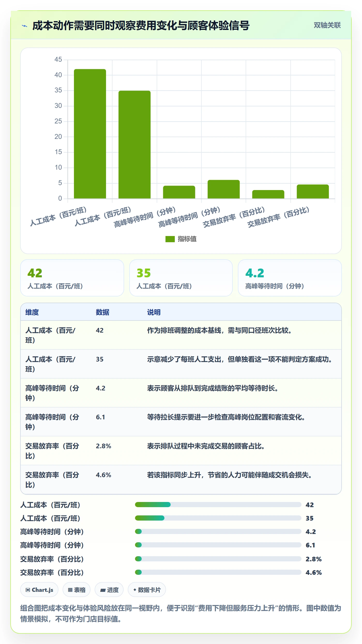Click the chart bar valued 6.1
The width and height of the screenshot is (362, 644).
[224, 189]
